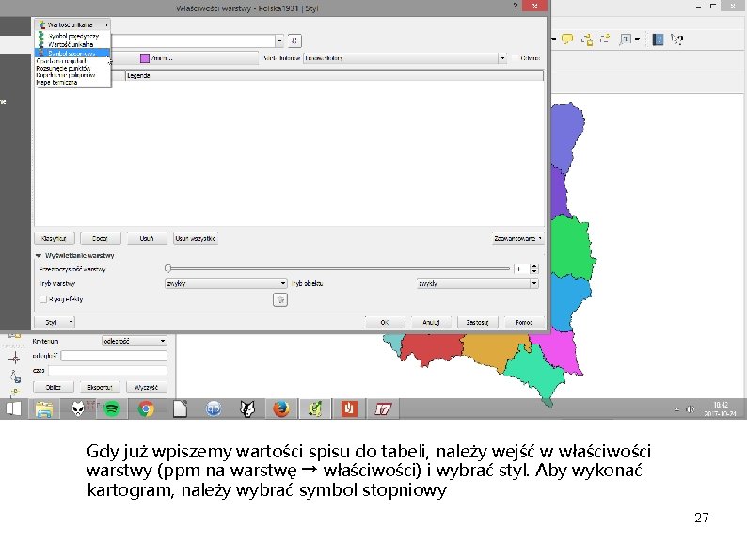
Task: Click the yellow box-and-arrow icon beside the speech bubble
Action: click(587, 40)
